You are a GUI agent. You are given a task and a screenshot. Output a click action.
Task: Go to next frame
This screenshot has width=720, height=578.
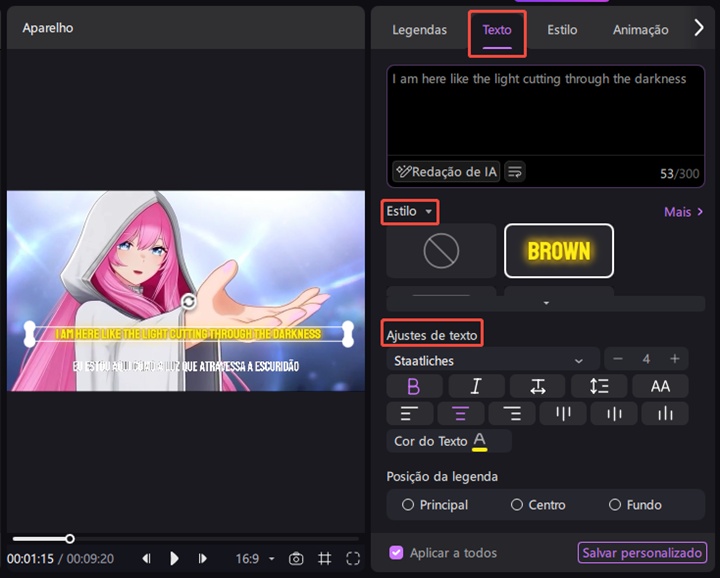tap(202, 558)
